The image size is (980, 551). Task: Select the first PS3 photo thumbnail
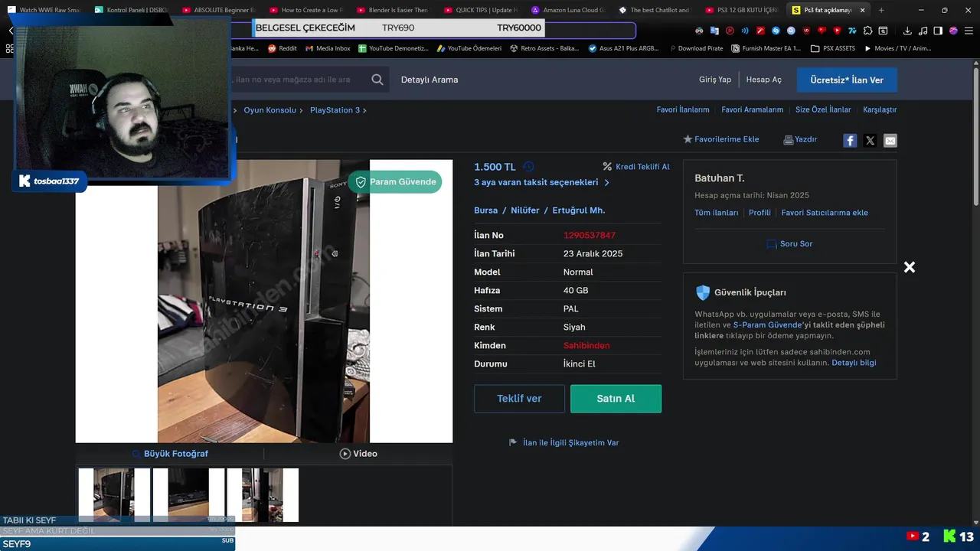tap(114, 495)
